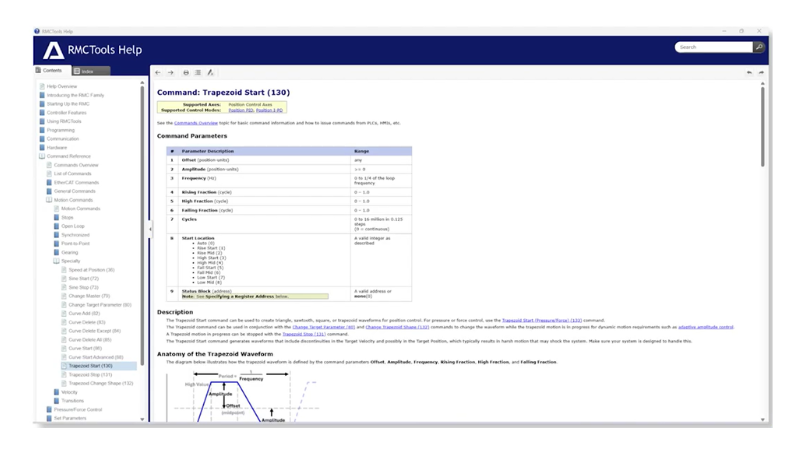Click the scroll-up arrow of contents tree
Image resolution: width=800 pixels, height=450 pixels.
click(x=142, y=82)
